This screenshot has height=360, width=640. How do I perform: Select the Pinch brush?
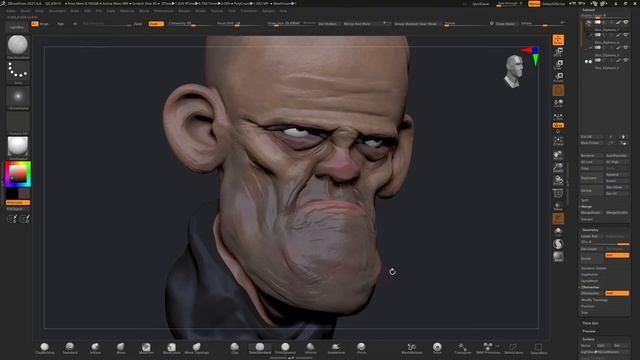coord(361,348)
